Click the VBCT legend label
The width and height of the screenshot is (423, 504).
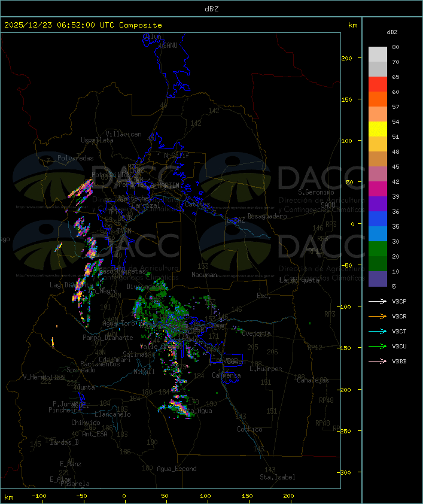(x=399, y=332)
